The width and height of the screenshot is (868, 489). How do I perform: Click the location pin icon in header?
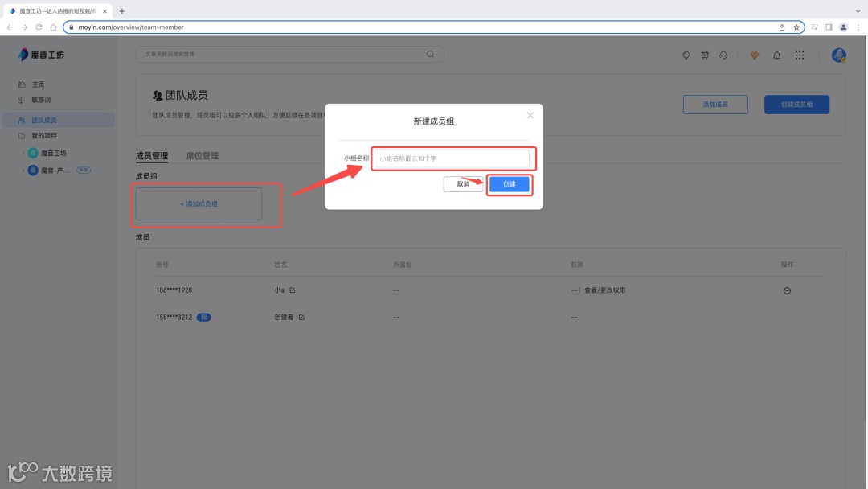coord(686,55)
